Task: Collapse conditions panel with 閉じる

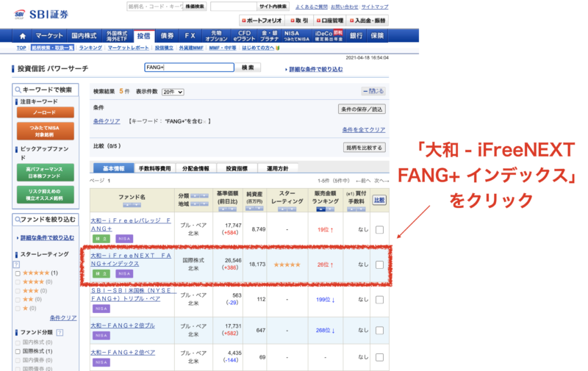Action: pos(373,91)
